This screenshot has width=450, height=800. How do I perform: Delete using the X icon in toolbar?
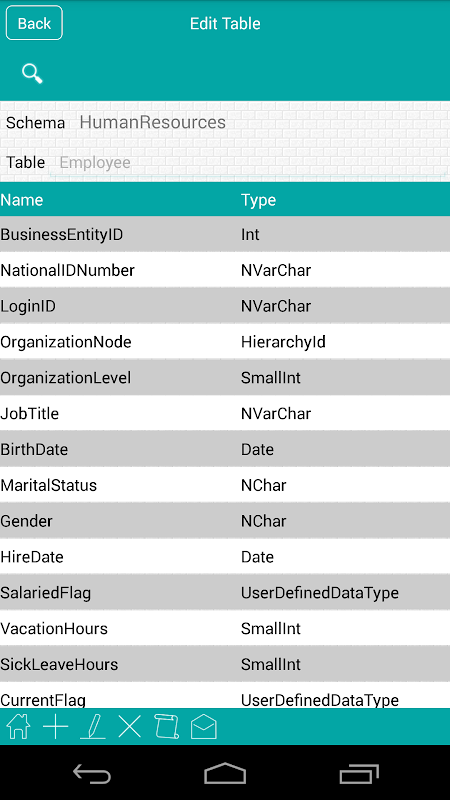(130, 726)
